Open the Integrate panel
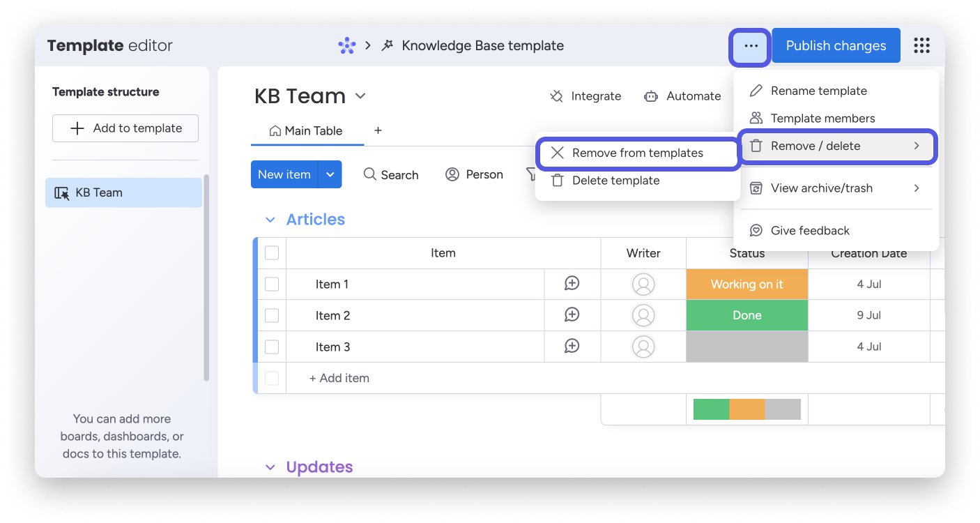This screenshot has height=523, width=980. tap(585, 96)
